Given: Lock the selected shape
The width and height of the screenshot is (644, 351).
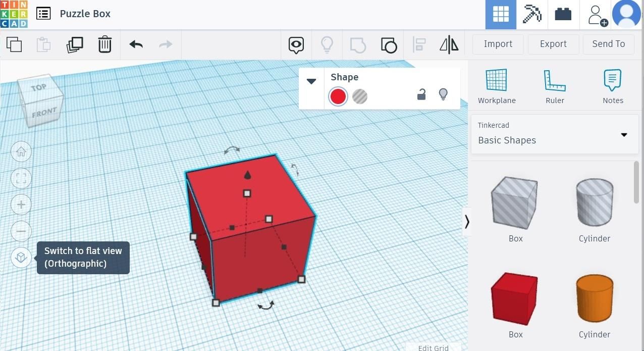Looking at the screenshot, I should 421,94.
